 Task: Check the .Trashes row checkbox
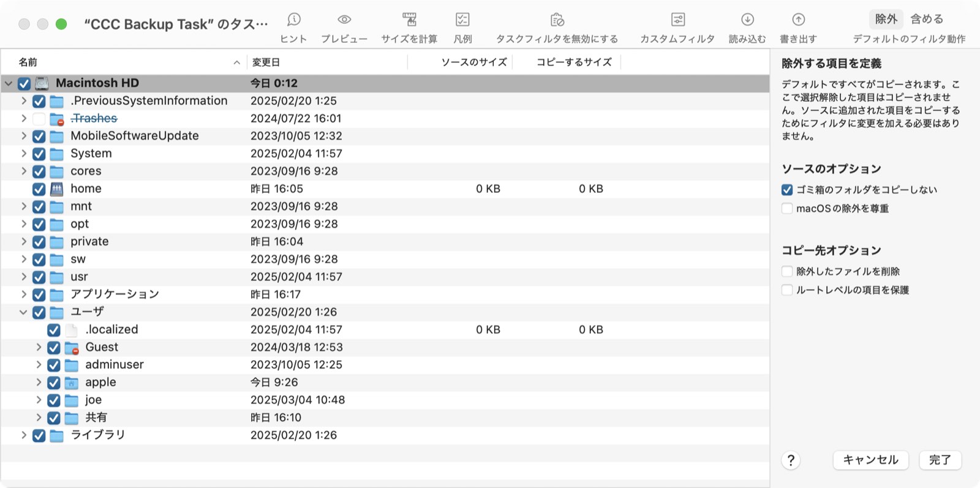(39, 119)
